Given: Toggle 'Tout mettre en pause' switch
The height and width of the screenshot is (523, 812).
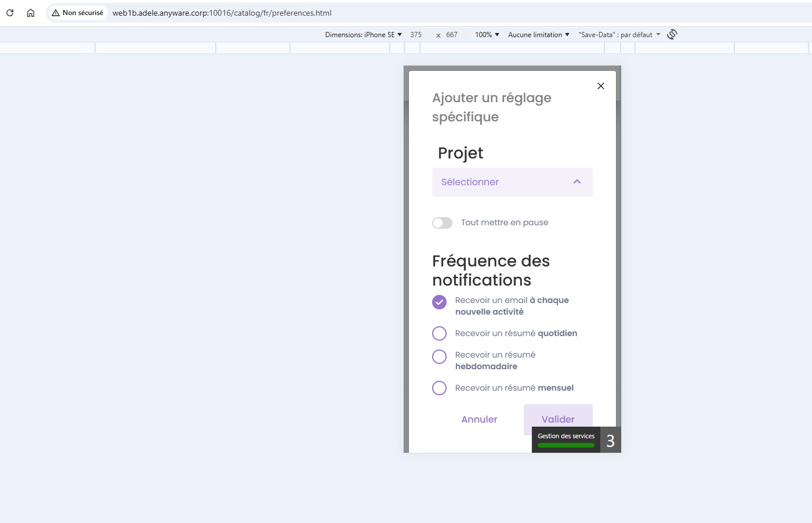Looking at the screenshot, I should [x=442, y=223].
